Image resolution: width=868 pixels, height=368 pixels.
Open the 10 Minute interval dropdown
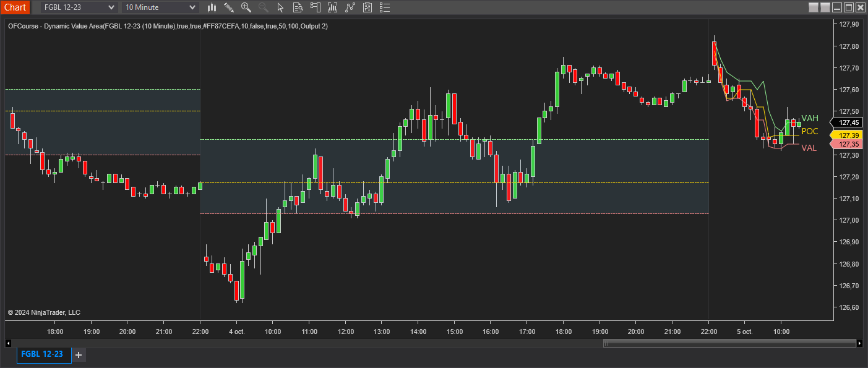point(160,7)
